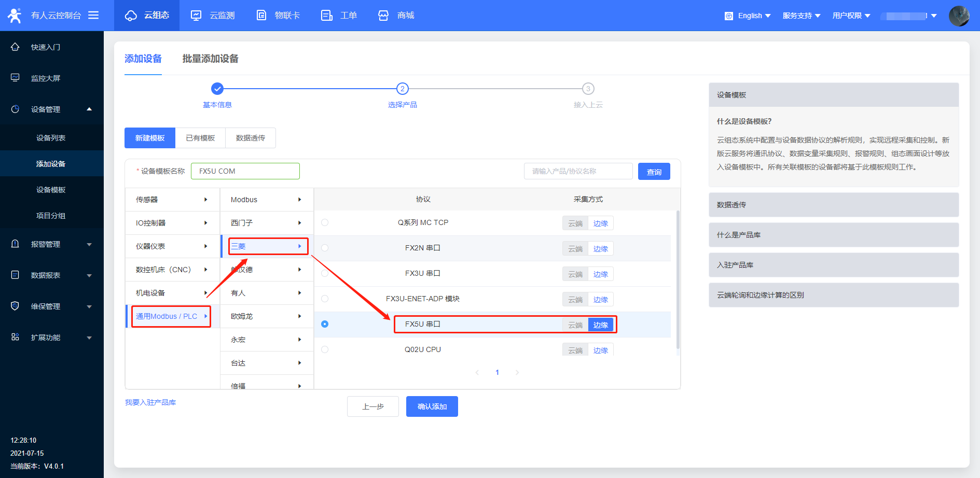980x478 pixels.
Task: Open the 我要入驻产品库 link
Action: pyautogui.click(x=150, y=402)
